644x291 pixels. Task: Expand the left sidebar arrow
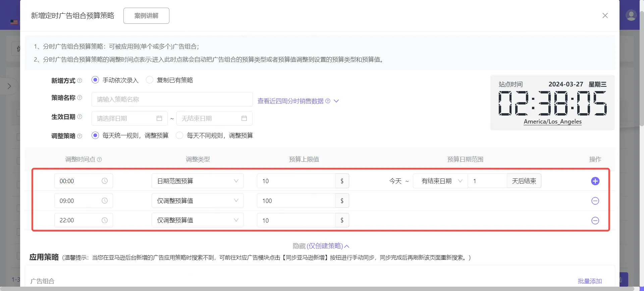(x=9, y=86)
